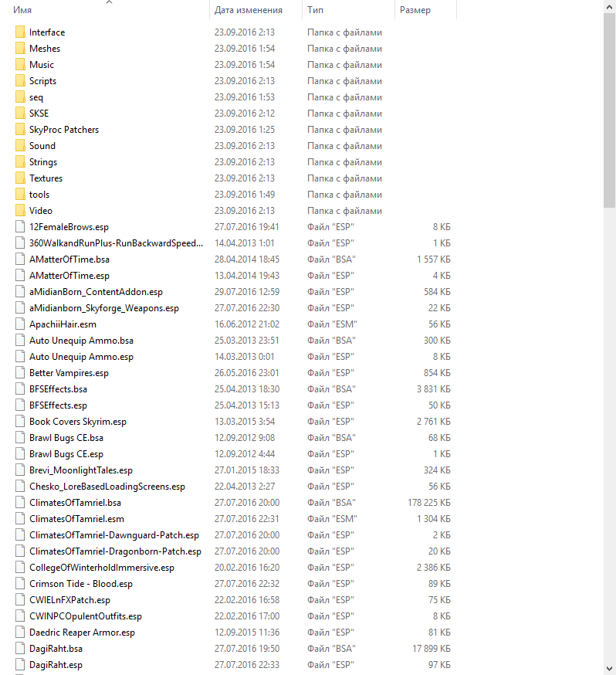Toggle sort arrow above Имя column
616x675 pixels.
pyautogui.click(x=110, y=2)
